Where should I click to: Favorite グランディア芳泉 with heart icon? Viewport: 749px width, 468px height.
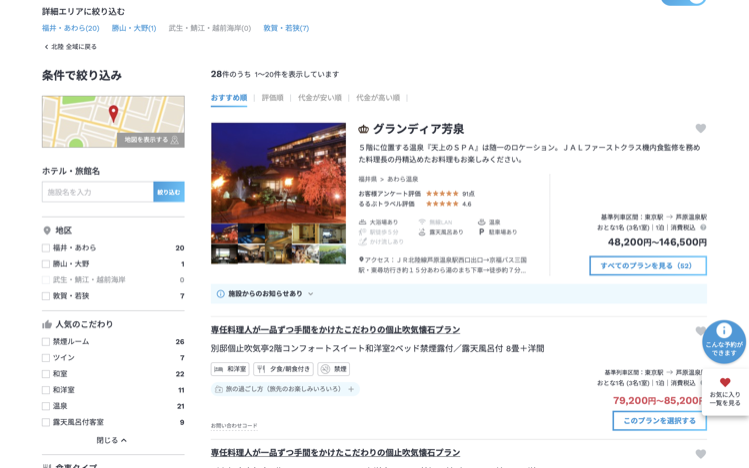[700, 129]
